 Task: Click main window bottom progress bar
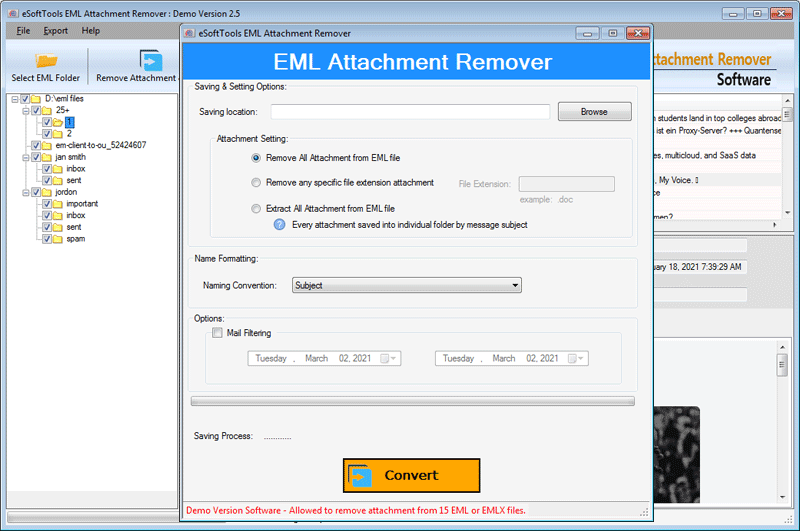point(93,518)
